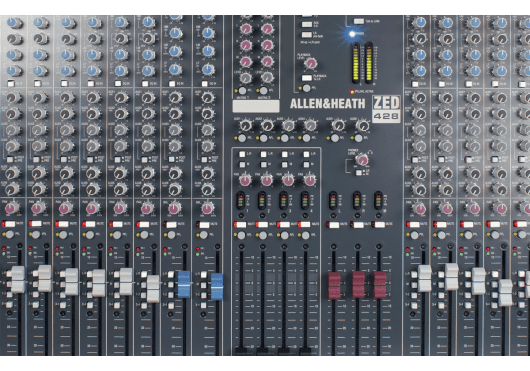Push the Matrix 2 AFL button
The width and height of the screenshot is (530, 371).
(x=263, y=91)
